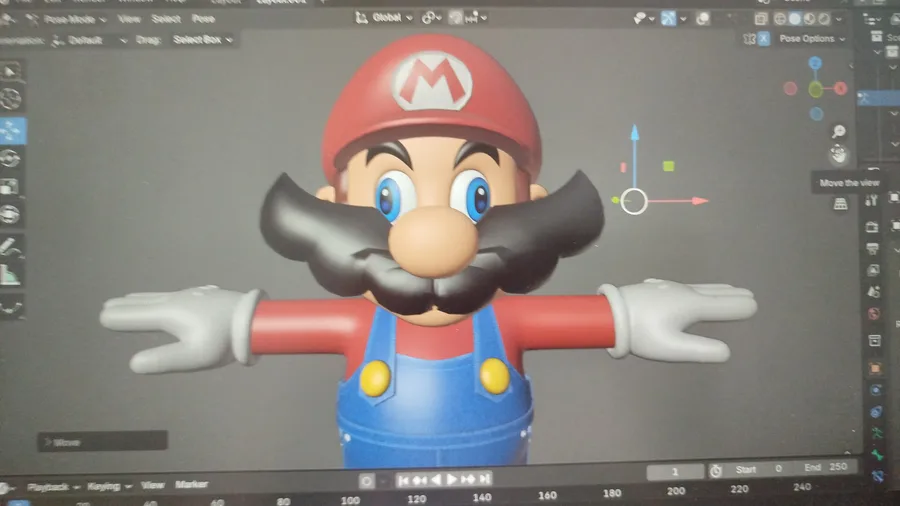900x506 pixels.
Task: Select the highlighted Move tool
Action: 11,131
